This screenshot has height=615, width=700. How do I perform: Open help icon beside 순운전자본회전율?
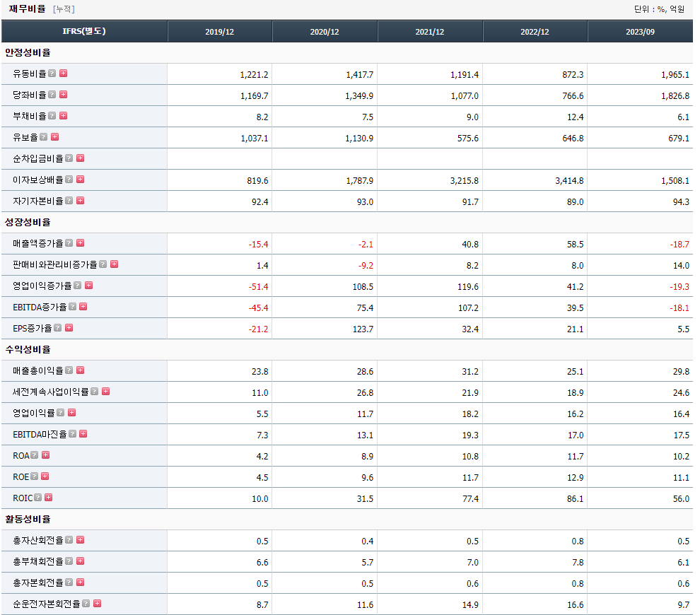[86, 604]
